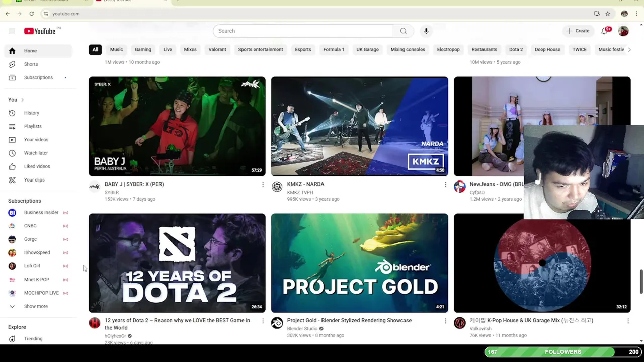Open 12 years of Dota 2 video title
Image resolution: width=644 pixels, height=362 pixels.
point(177,324)
